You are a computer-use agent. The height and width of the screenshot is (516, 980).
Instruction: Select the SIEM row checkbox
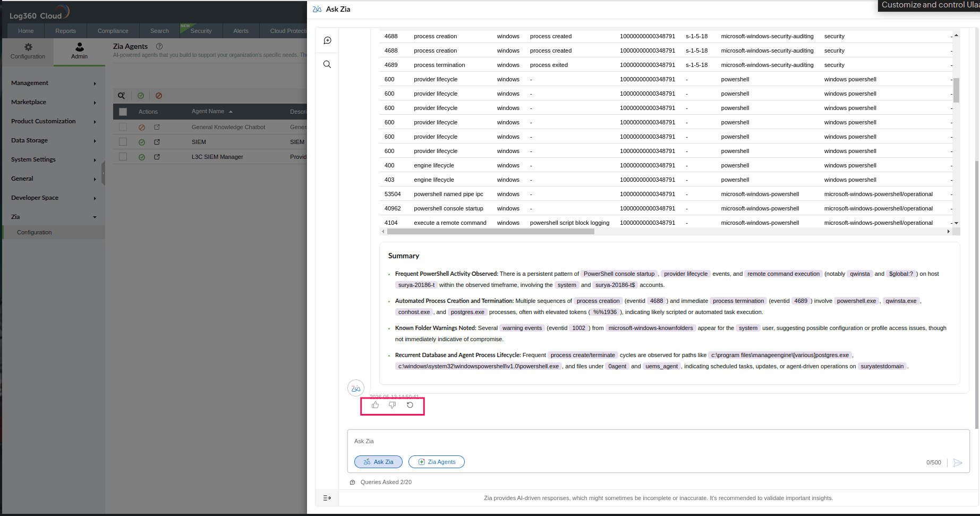tap(123, 142)
